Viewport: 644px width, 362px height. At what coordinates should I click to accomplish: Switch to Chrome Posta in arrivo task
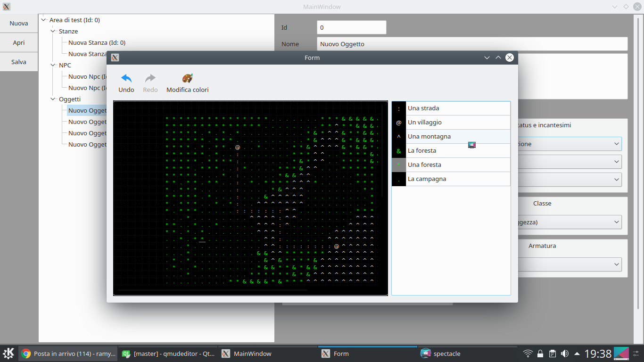point(68,354)
